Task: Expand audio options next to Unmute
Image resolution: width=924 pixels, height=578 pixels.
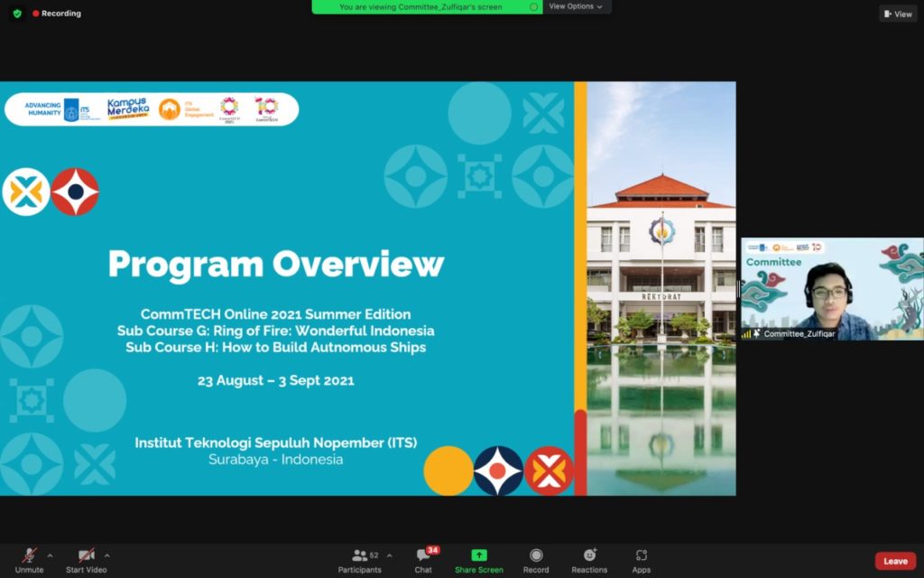Action: tap(50, 555)
